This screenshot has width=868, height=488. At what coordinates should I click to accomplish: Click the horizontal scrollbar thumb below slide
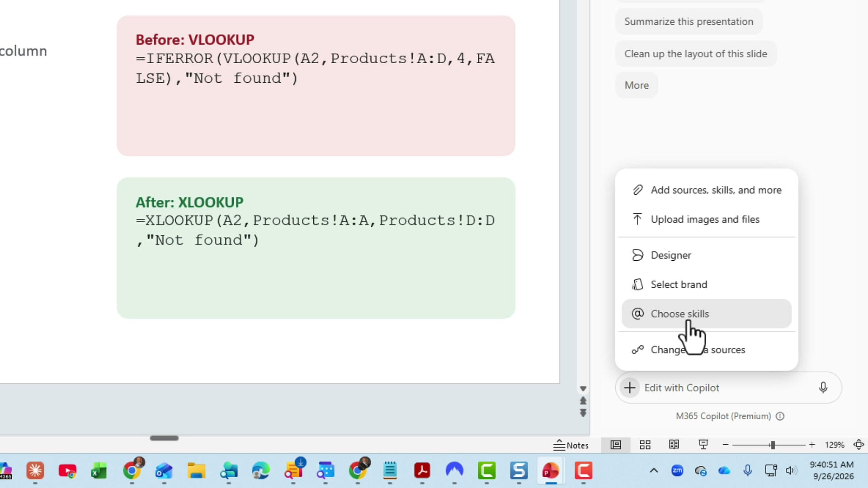[164, 438]
